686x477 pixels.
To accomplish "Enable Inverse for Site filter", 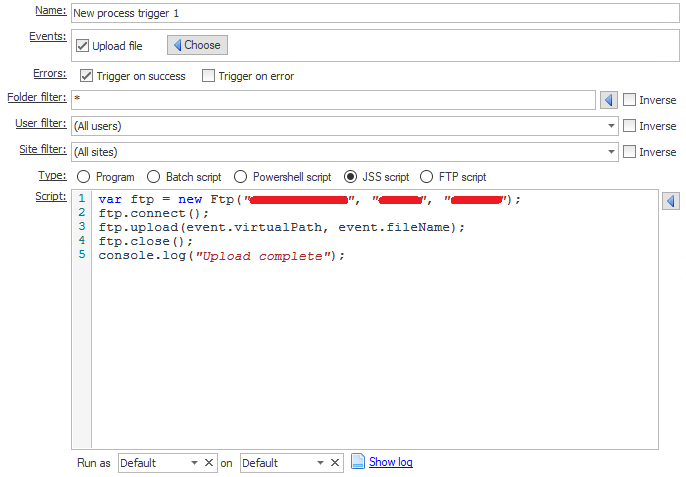I will point(629,152).
